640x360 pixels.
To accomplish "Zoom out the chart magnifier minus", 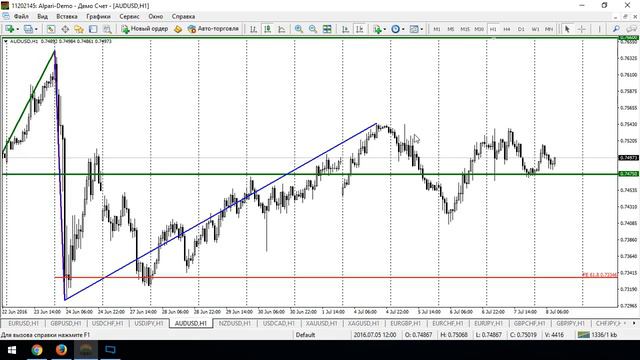I will click(313, 29).
